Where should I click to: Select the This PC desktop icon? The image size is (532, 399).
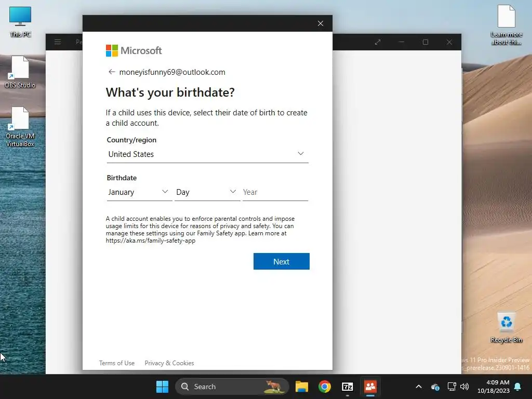(20, 21)
